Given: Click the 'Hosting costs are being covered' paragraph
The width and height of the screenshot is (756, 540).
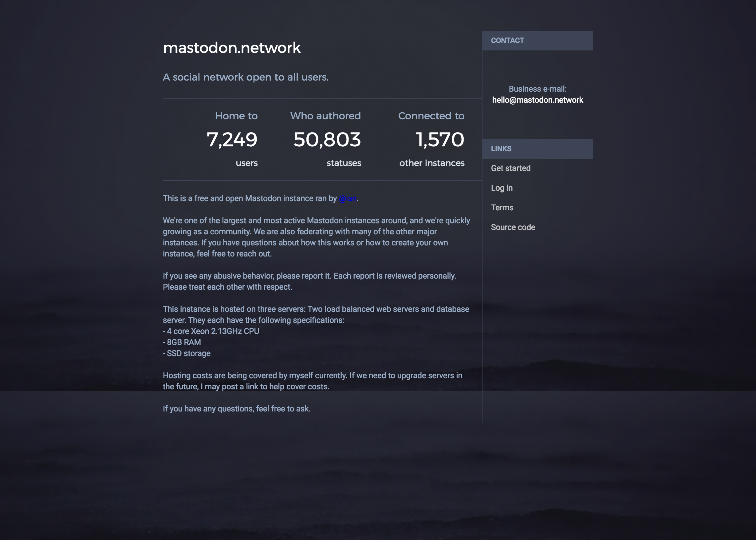Looking at the screenshot, I should click(x=312, y=381).
